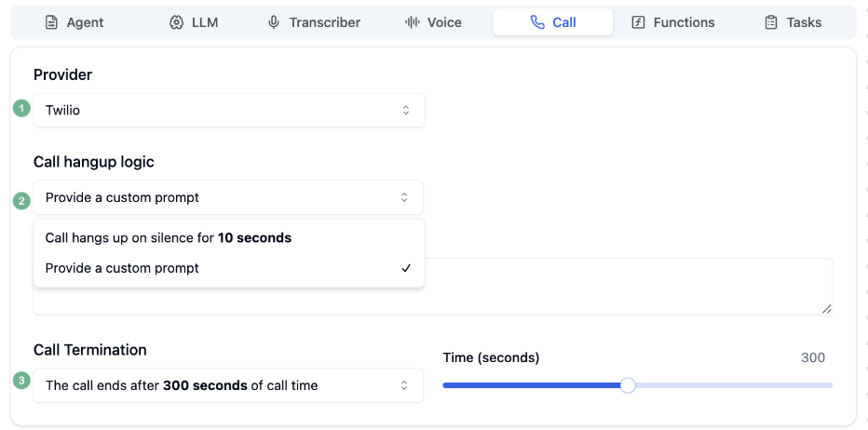This screenshot has width=868, height=430.
Task: Go to the Tasks tab
Action: [793, 22]
